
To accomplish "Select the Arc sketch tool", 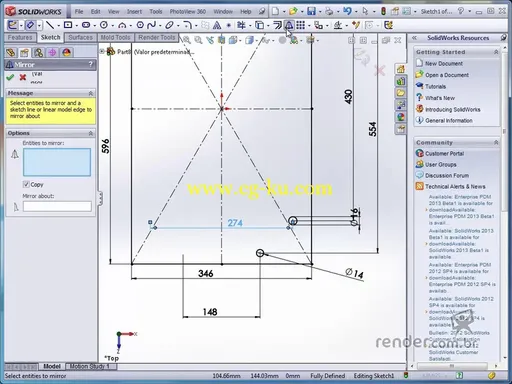I will point(122,25).
